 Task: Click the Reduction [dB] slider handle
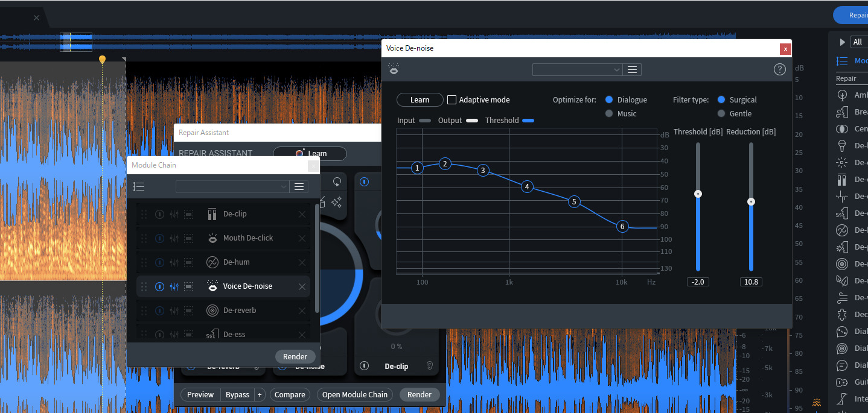tap(751, 201)
